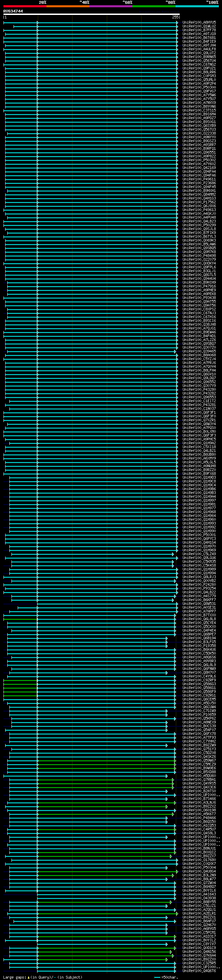Select UniRef100_A9P2P4 label
Image resolution: width=222 pixels, height=980 pixels.
199,84
